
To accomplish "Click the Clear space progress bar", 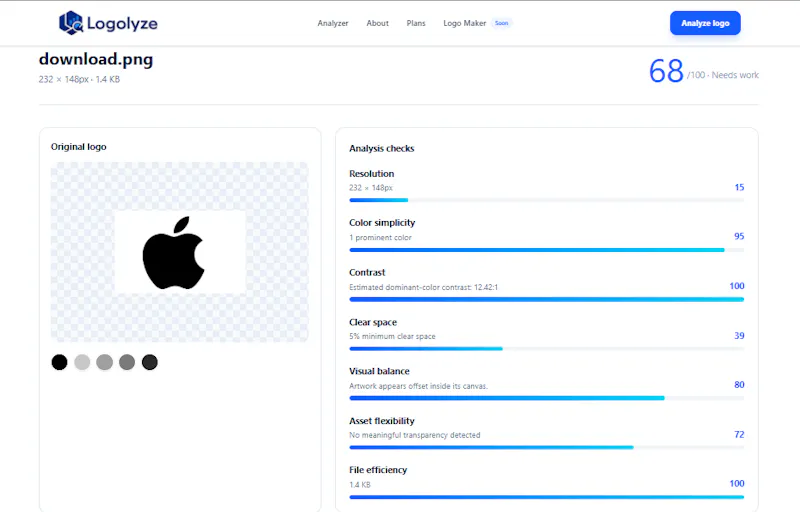I will (546, 349).
